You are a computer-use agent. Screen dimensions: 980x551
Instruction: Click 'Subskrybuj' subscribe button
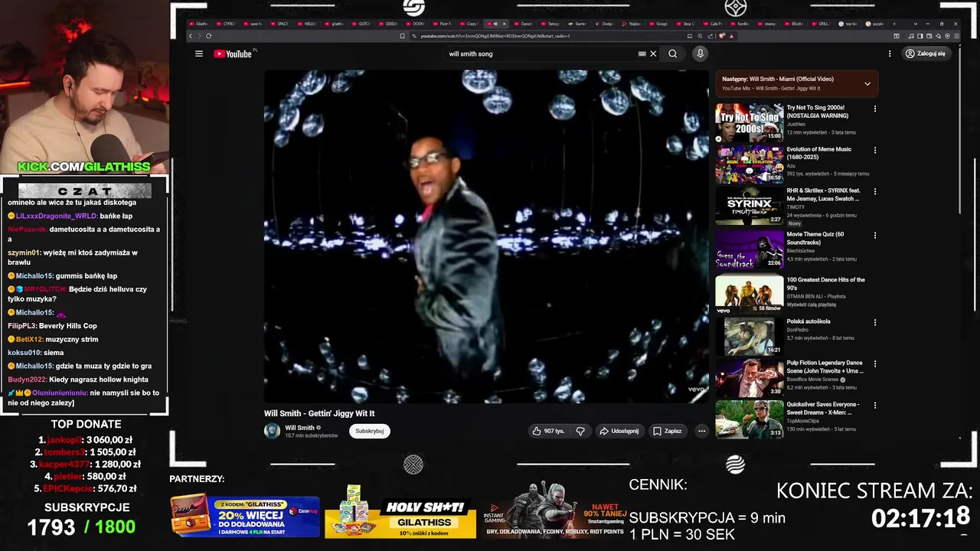(370, 431)
